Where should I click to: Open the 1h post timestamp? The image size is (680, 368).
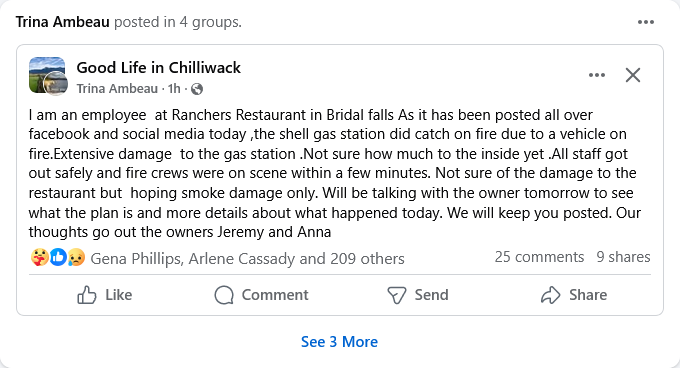174,89
